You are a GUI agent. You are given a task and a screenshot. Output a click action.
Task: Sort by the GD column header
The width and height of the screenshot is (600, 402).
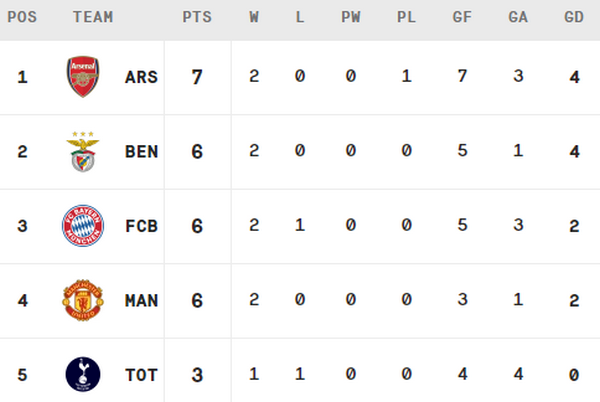click(573, 18)
